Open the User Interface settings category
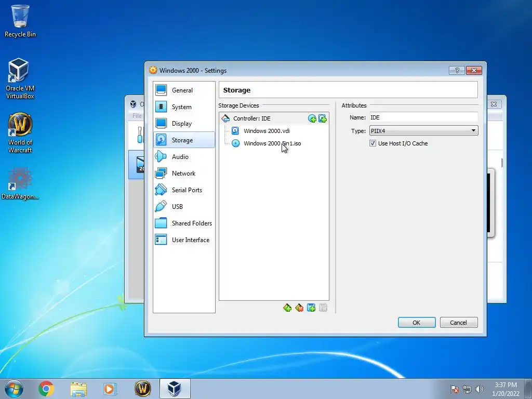This screenshot has height=399, width=532. 184,240
